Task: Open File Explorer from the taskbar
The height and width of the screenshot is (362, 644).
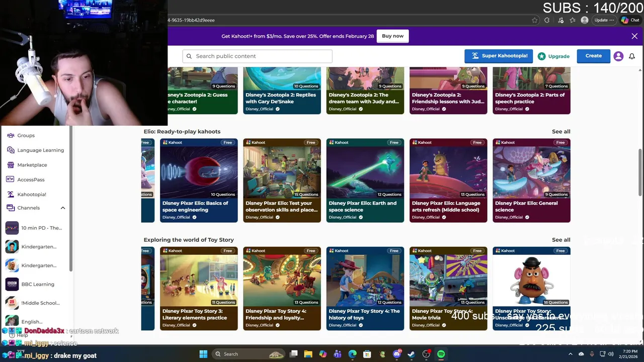Action: tap(308, 354)
